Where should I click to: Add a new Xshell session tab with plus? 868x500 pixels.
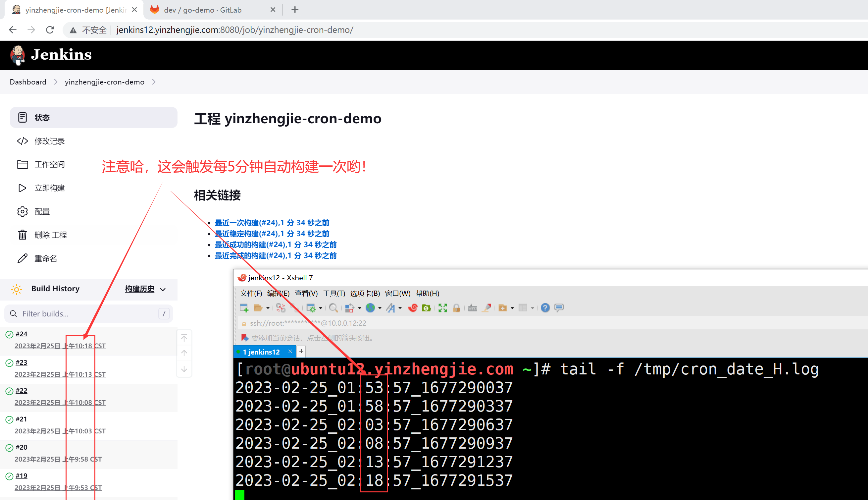pyautogui.click(x=301, y=351)
